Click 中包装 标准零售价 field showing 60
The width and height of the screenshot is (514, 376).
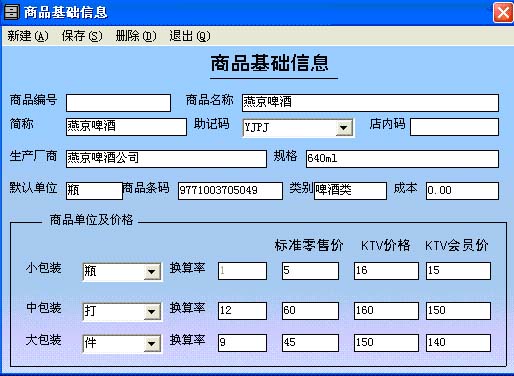[310, 311]
